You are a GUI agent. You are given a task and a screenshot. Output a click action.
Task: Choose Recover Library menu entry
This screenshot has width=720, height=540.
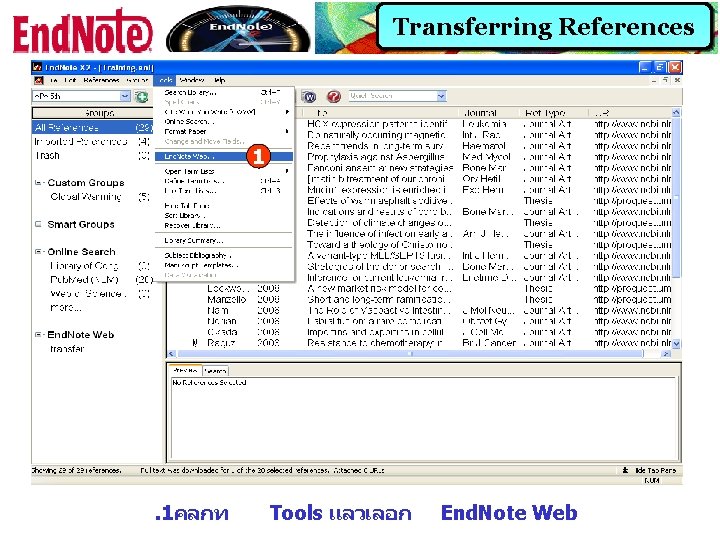click(224, 225)
